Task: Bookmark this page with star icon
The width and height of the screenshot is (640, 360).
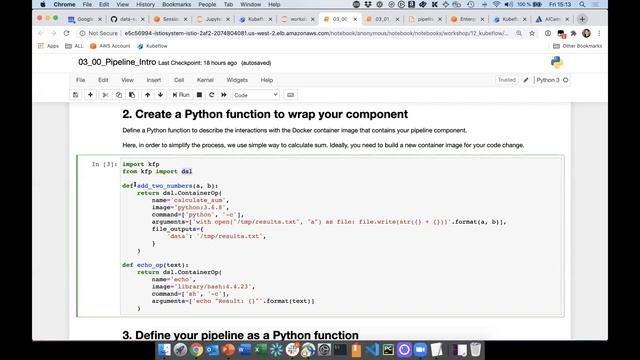Action: pyautogui.click(x=532, y=33)
